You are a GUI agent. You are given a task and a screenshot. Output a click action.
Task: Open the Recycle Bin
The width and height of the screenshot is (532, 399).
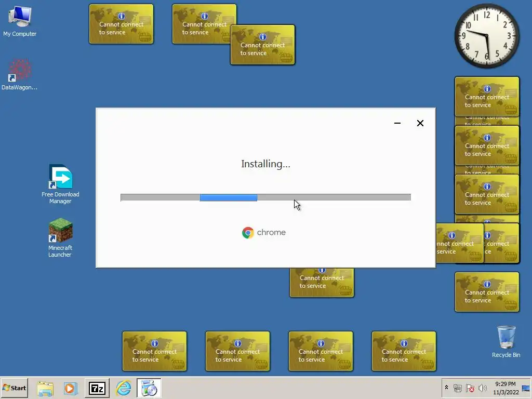click(506, 341)
